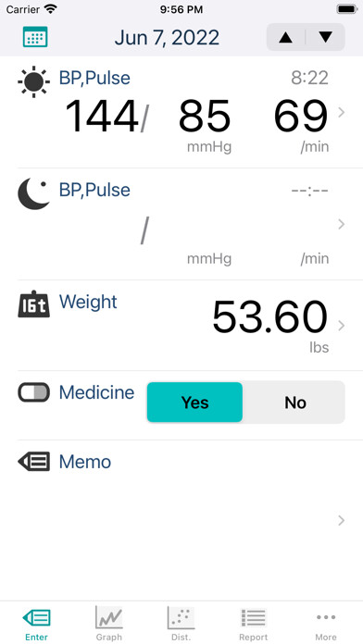
Task: Go to next date with down arrow
Action: click(x=326, y=37)
